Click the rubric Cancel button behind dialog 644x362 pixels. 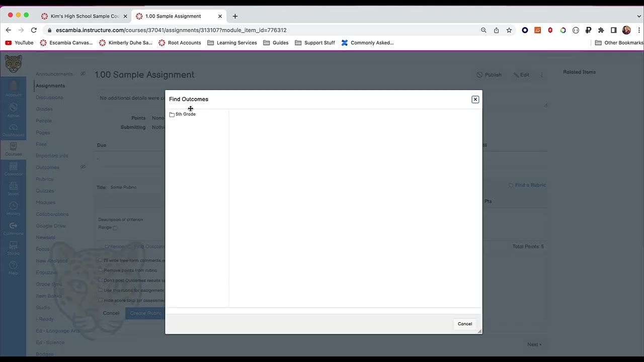click(x=111, y=313)
